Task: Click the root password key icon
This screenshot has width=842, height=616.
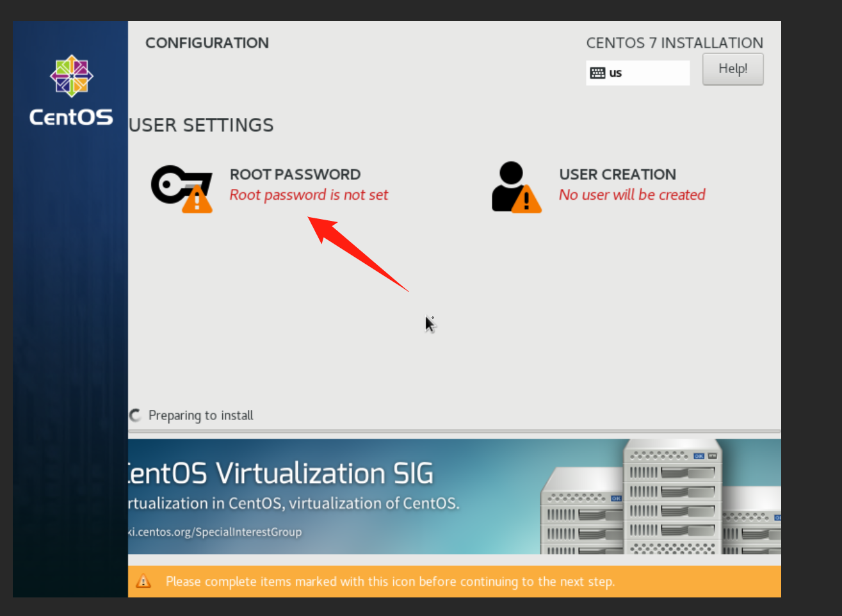Action: click(182, 188)
